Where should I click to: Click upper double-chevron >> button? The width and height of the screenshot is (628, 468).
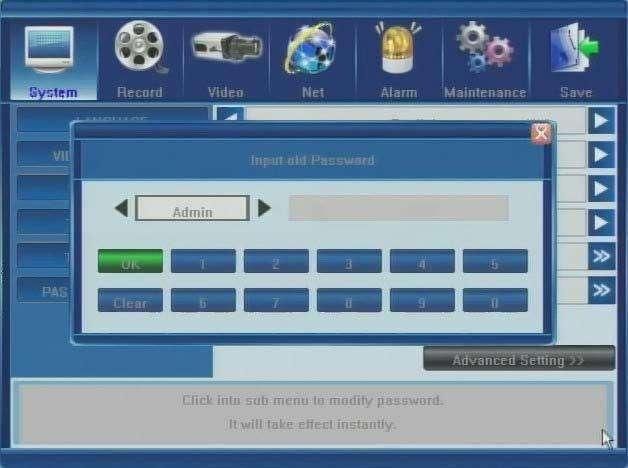(x=601, y=256)
